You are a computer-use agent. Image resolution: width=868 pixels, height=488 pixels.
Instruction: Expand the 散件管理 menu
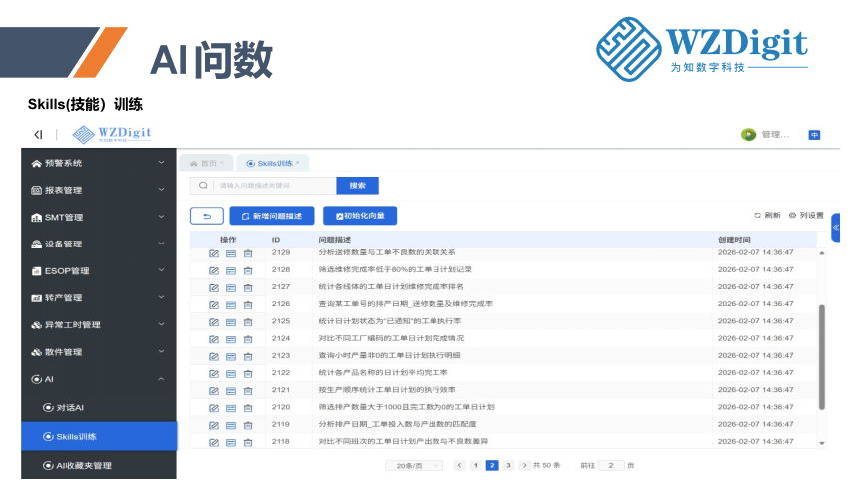pyautogui.click(x=99, y=352)
